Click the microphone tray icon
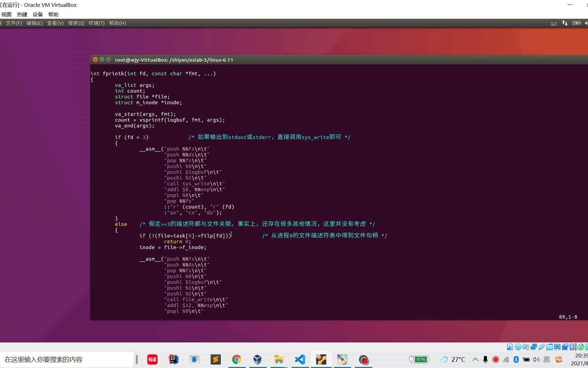Image resolution: width=588 pixels, height=368 pixels. (x=486, y=359)
